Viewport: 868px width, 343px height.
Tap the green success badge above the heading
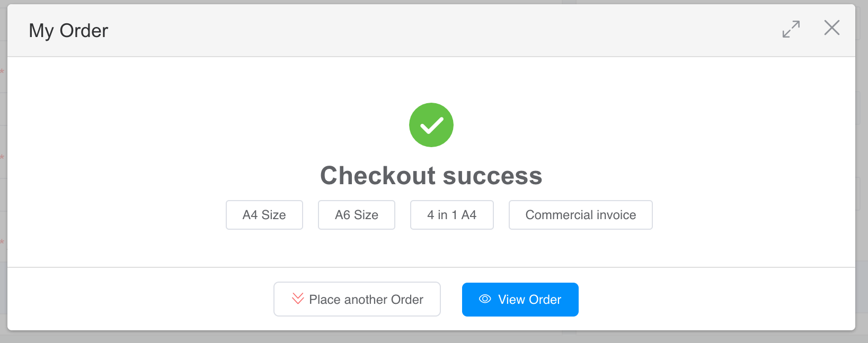[431, 125]
